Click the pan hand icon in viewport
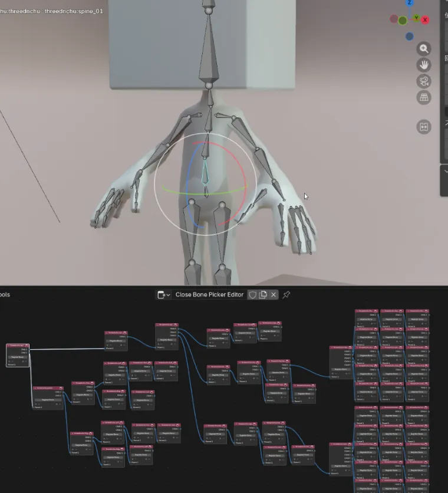 [424, 65]
